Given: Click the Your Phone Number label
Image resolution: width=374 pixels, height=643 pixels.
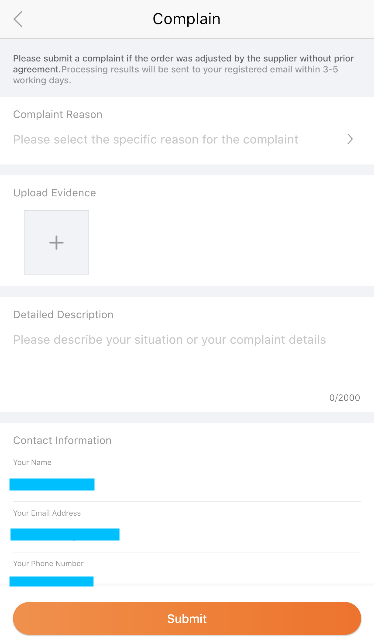Looking at the screenshot, I should coord(48,563).
